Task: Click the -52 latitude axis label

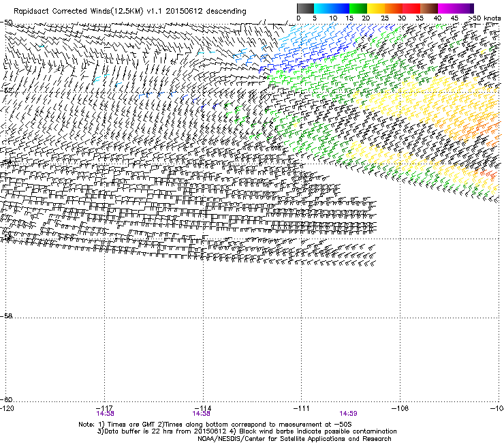Action: [6, 91]
